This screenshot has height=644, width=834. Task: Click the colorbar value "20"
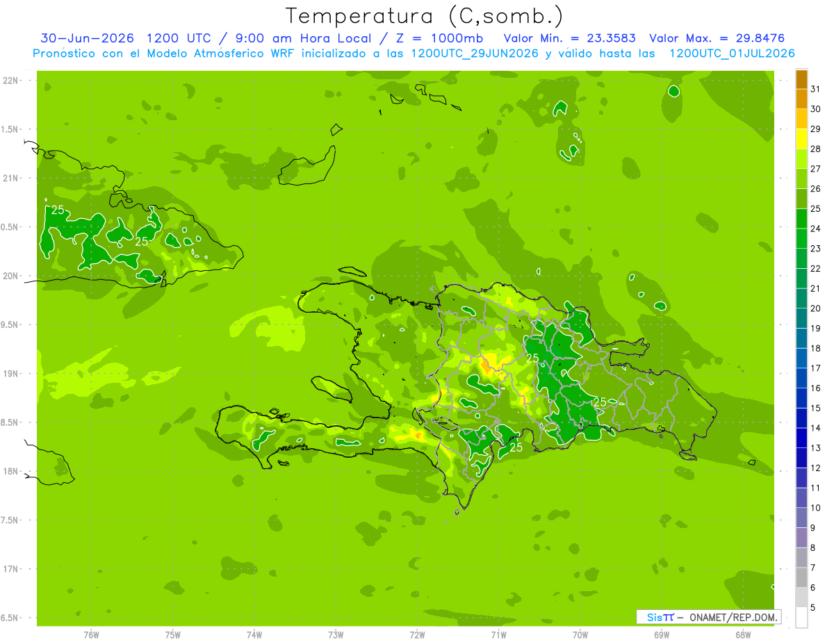click(x=816, y=308)
